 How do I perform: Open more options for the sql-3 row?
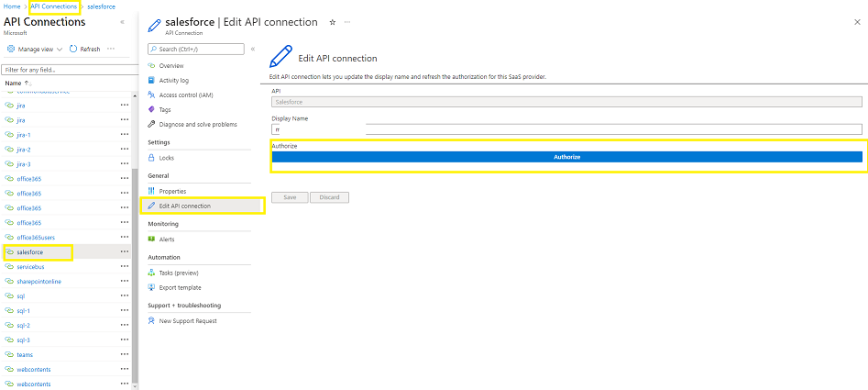tap(124, 340)
